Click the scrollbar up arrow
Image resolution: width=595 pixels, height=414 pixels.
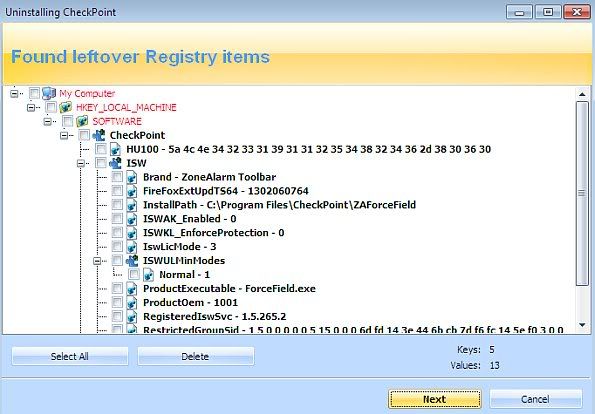[582, 94]
